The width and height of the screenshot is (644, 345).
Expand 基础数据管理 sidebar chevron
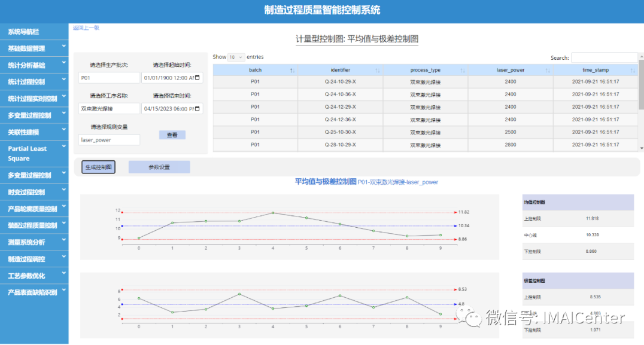pos(63,48)
